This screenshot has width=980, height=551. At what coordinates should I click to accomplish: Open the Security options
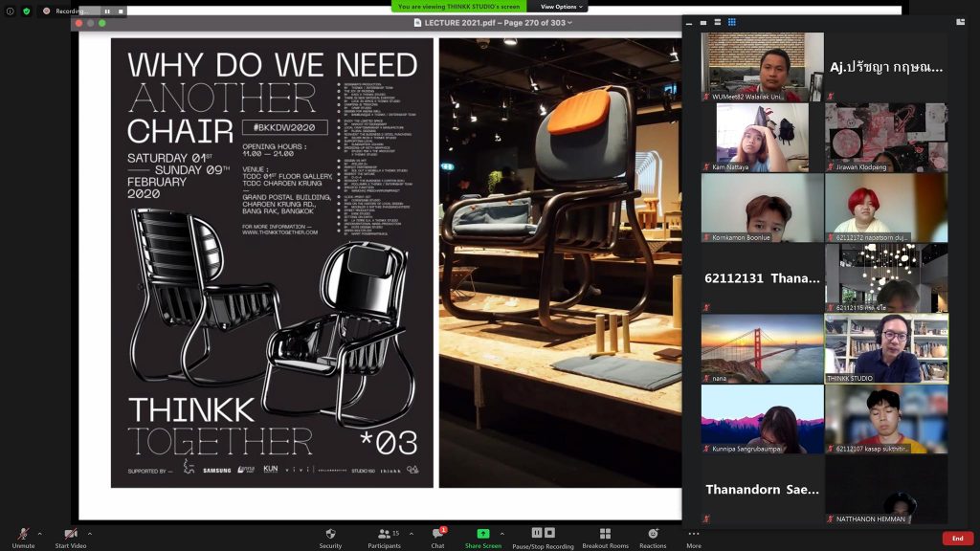click(x=330, y=536)
